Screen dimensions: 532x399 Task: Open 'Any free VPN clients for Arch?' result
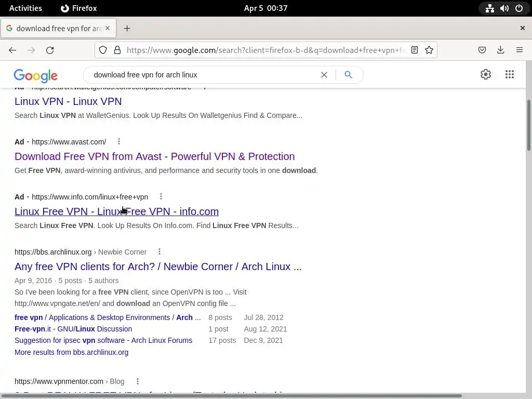158,267
